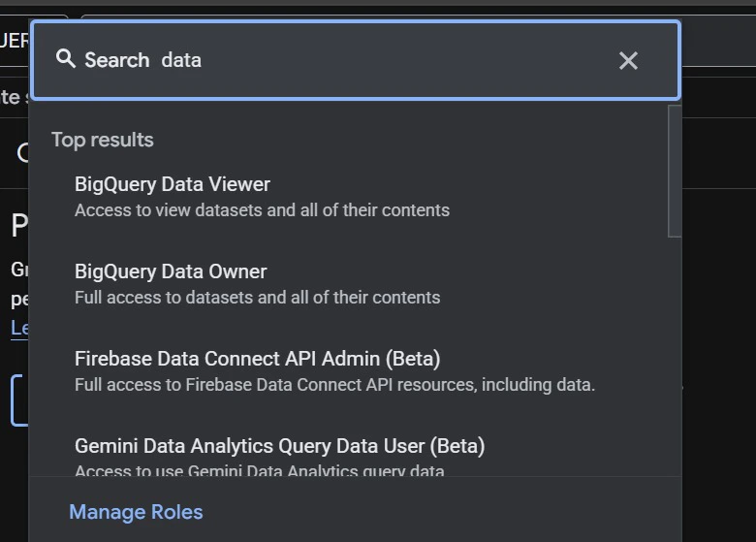The image size is (756, 542).
Task: Click "Full access to Firebase Data Connect API resources" description
Action: tap(334, 385)
